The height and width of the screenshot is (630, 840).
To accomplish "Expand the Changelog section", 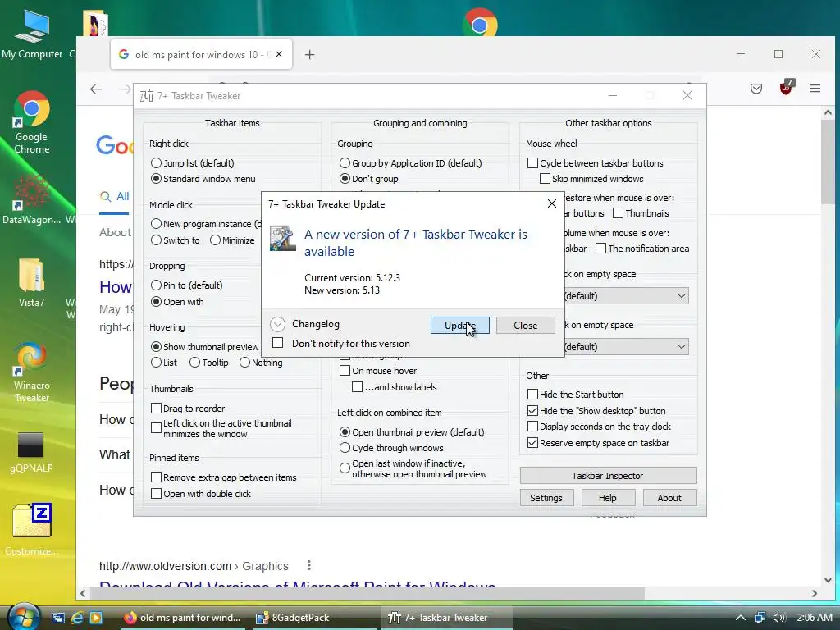I will pos(277,324).
